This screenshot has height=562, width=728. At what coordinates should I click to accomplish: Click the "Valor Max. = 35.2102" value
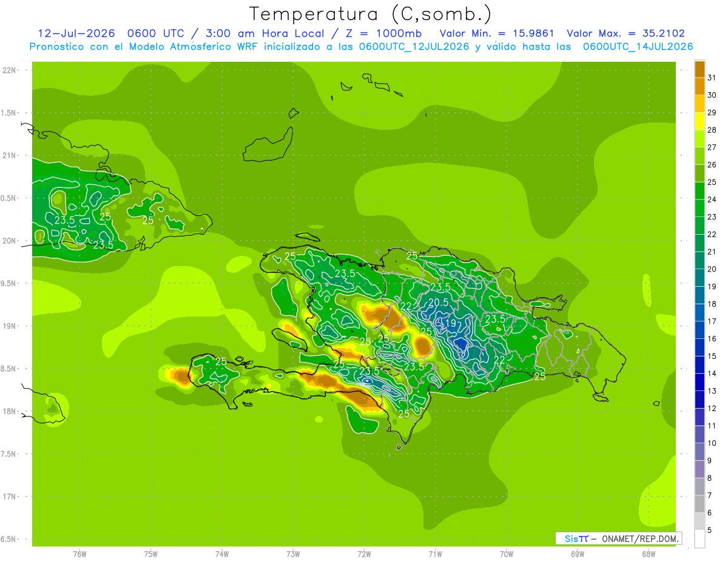click(x=625, y=33)
